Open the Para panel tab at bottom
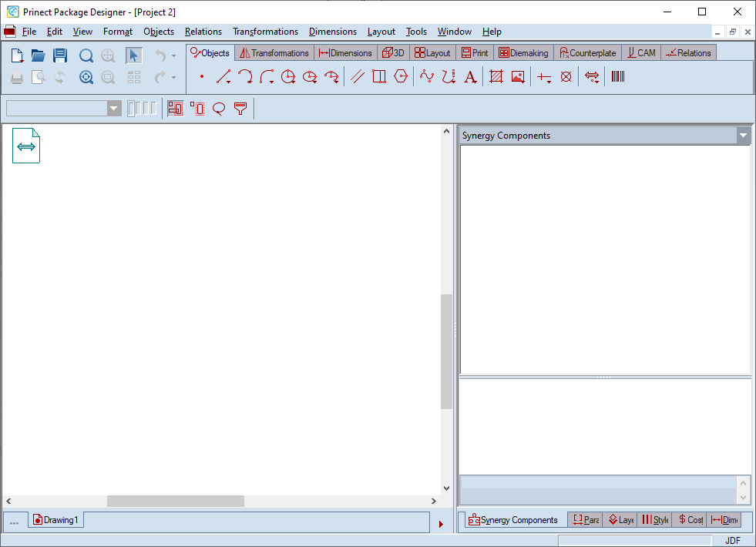Screen dimensions: 756x547 (586, 520)
